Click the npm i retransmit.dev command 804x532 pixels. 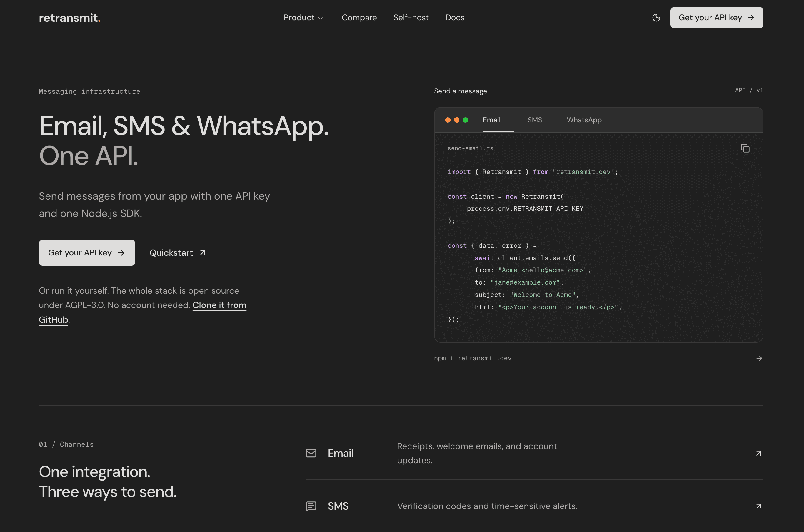pyautogui.click(x=472, y=358)
